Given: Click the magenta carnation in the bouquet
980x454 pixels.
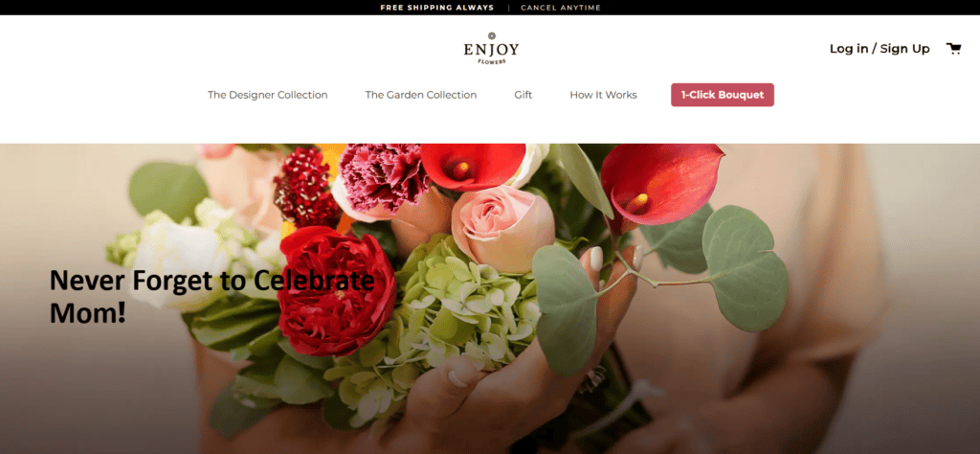Looking at the screenshot, I should coord(384,177).
